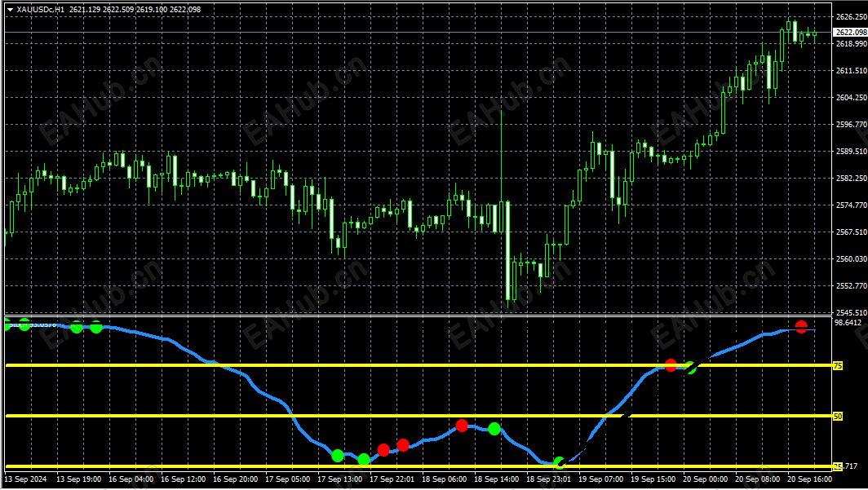Click price scale value 2567.510
This screenshot has height=490, width=868.
(852, 232)
